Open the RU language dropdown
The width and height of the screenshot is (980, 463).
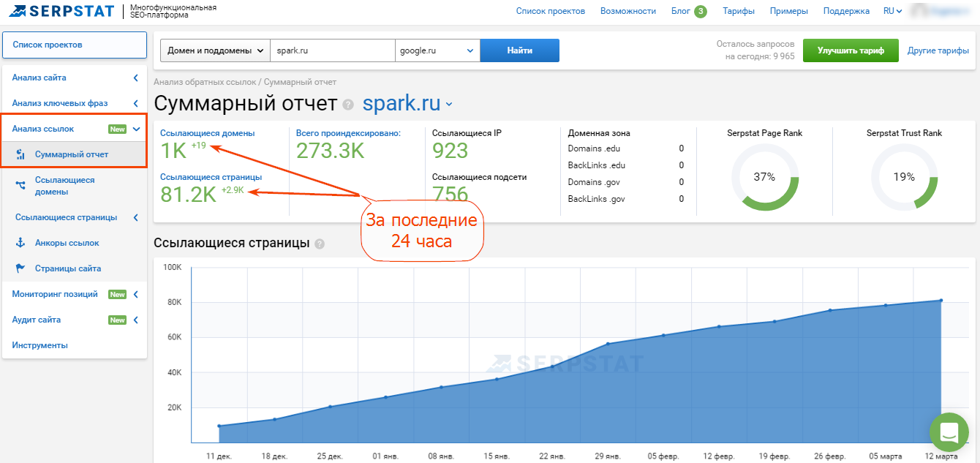[x=892, y=11]
